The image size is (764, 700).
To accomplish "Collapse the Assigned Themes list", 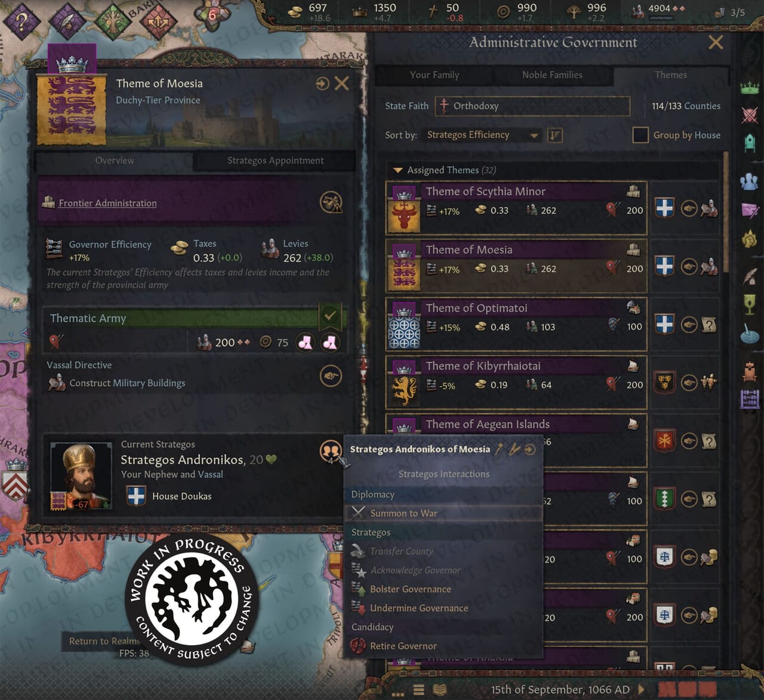I will click(x=398, y=171).
